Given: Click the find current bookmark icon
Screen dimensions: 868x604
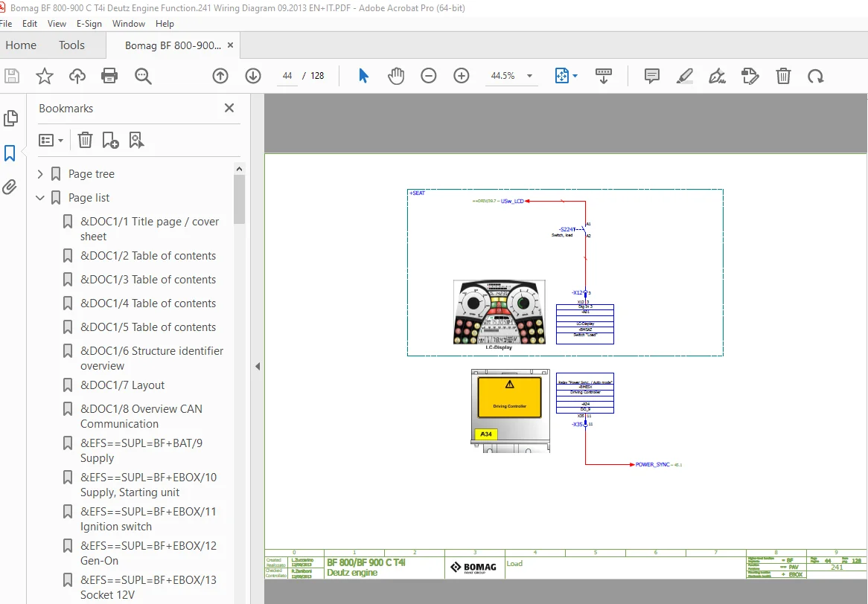Looking at the screenshot, I should [x=136, y=140].
